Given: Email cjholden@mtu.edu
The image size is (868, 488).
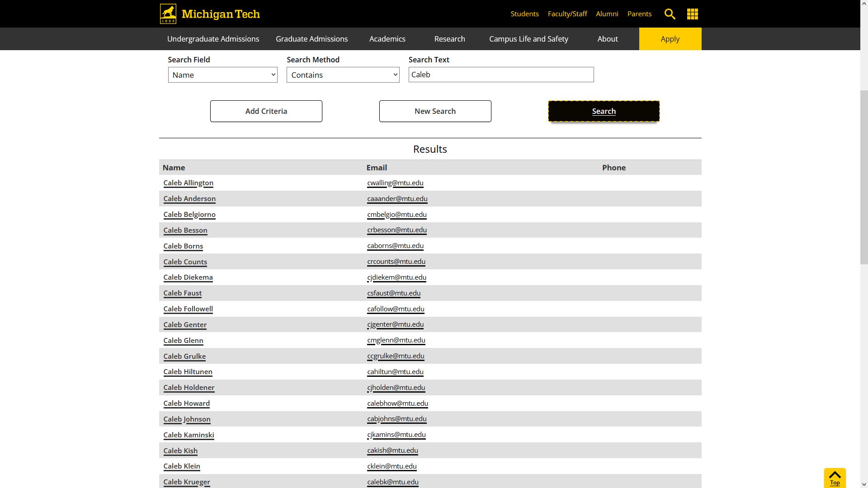Looking at the screenshot, I should pyautogui.click(x=396, y=388).
